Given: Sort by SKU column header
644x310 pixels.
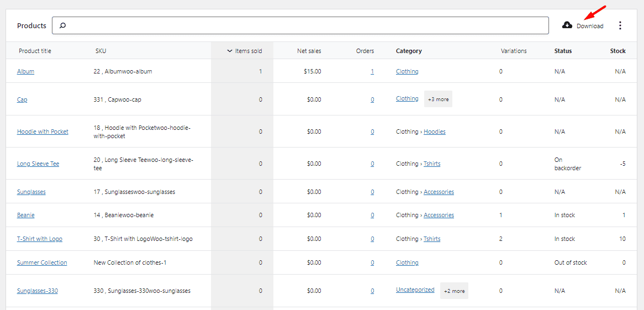Looking at the screenshot, I should click(101, 51).
